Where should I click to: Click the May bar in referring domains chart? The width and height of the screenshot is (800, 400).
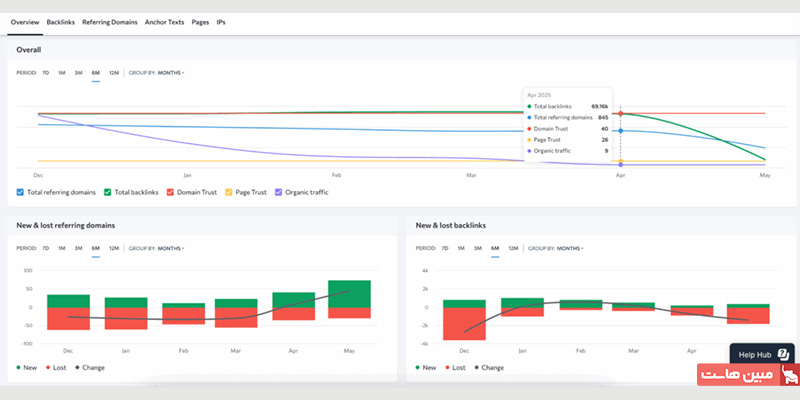(x=349, y=298)
